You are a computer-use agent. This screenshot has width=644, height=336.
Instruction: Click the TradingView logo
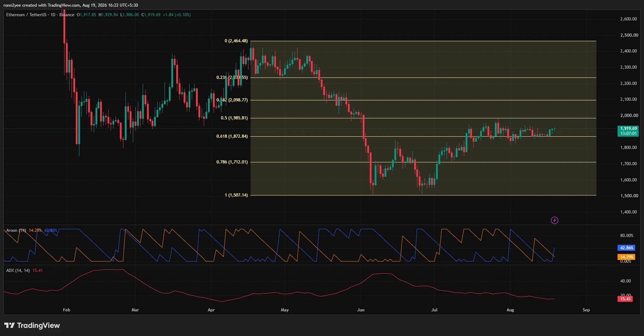tap(32, 325)
